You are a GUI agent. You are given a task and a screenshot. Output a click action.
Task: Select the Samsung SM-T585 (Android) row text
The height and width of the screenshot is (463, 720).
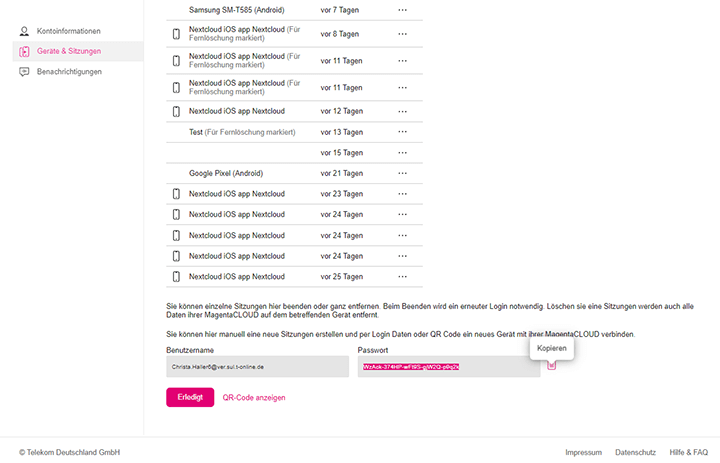tap(236, 10)
